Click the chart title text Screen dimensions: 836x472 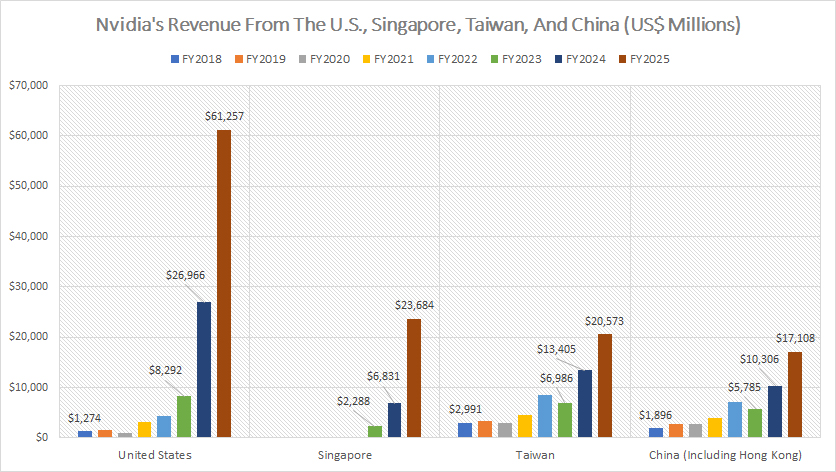click(x=417, y=24)
